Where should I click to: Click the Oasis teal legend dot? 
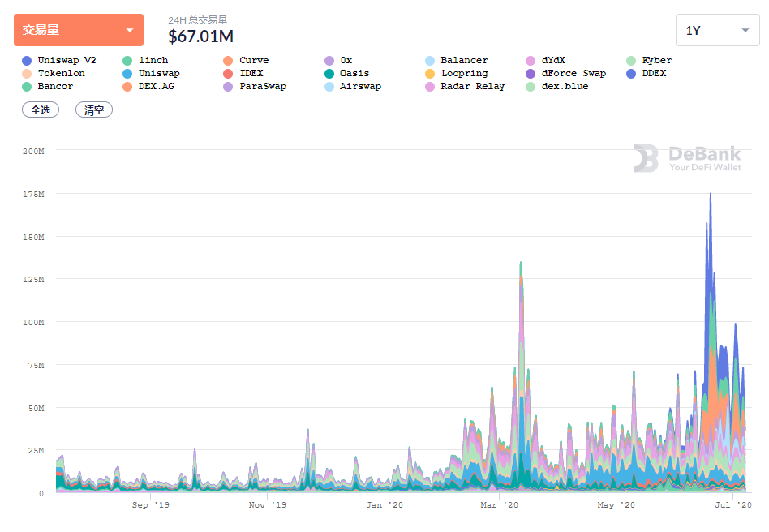329,74
